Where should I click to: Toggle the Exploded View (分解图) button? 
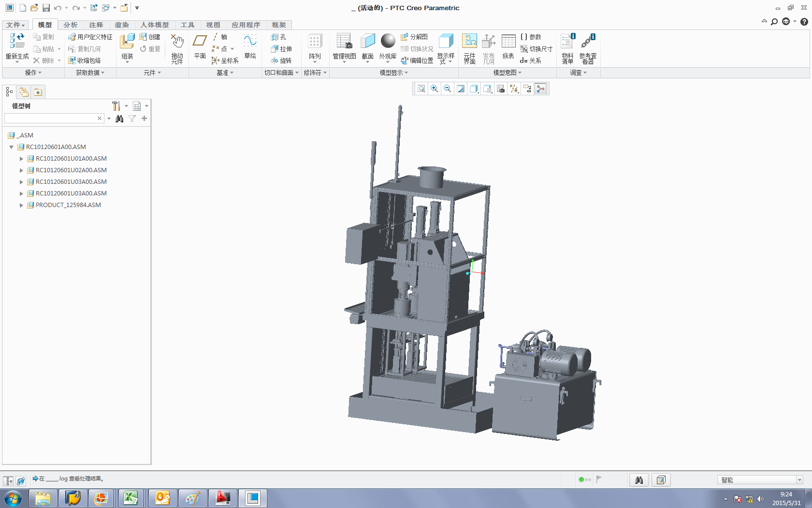click(414, 37)
